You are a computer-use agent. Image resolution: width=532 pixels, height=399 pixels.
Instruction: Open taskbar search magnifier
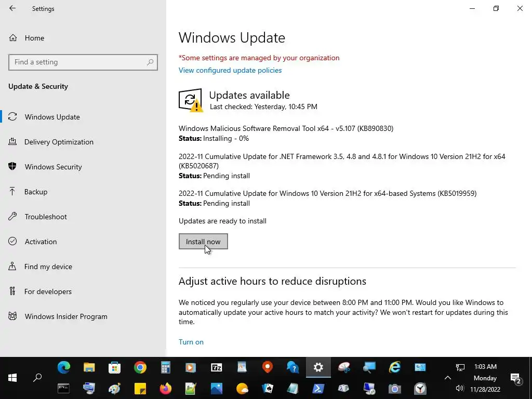[x=37, y=378]
